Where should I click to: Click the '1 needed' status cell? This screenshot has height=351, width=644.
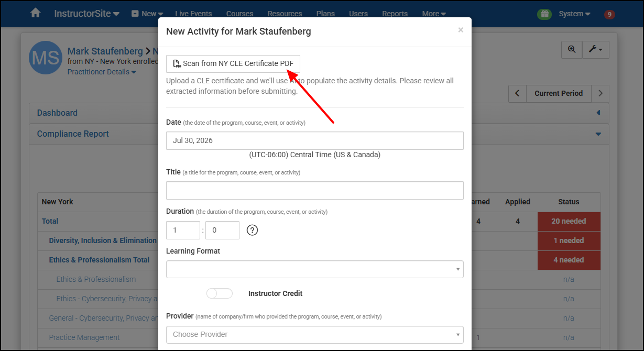(x=569, y=240)
